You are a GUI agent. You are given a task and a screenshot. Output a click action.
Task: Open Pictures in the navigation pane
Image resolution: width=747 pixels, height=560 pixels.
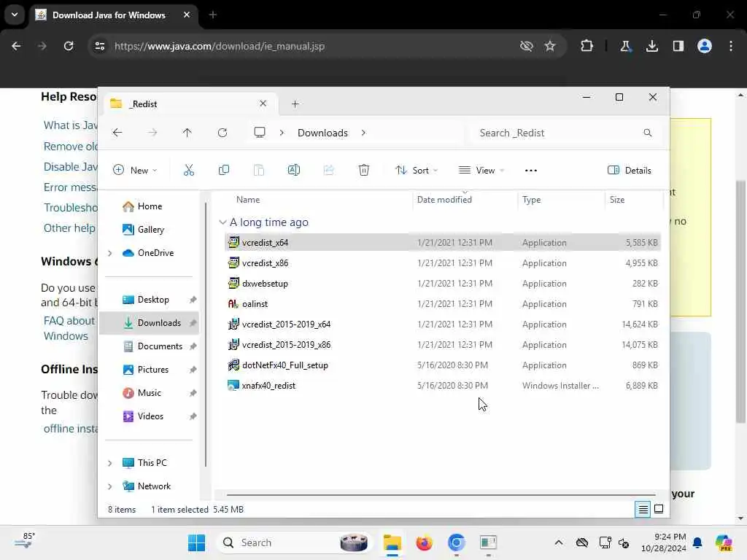[x=153, y=370]
